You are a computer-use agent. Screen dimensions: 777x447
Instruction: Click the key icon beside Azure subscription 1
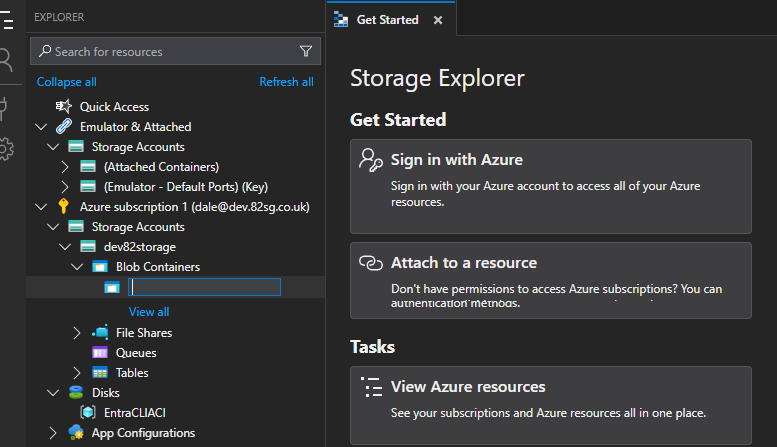click(64, 207)
